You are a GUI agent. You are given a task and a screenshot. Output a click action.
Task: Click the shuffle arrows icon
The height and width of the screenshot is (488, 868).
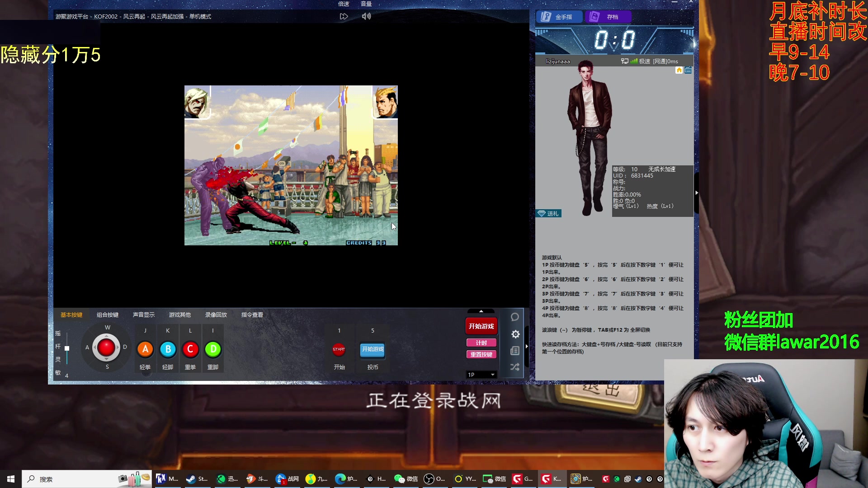pyautogui.click(x=515, y=367)
